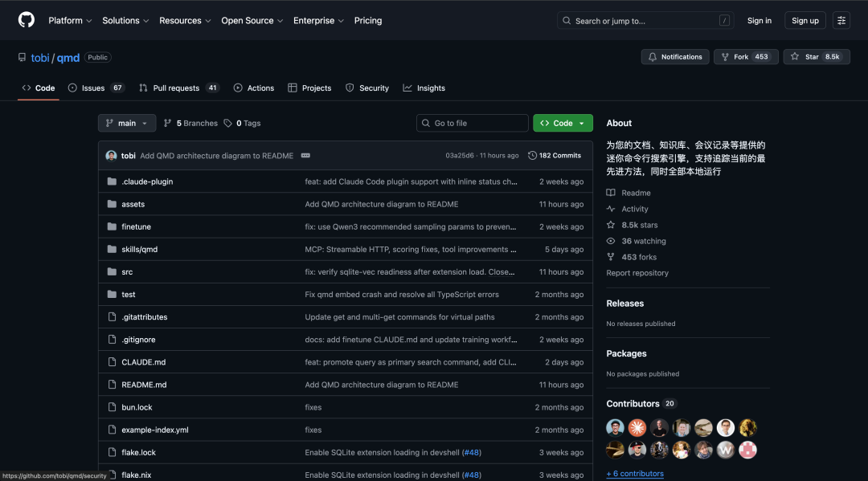This screenshot has width=868, height=481.
Task: Open the .gitignore file
Action: (x=138, y=340)
